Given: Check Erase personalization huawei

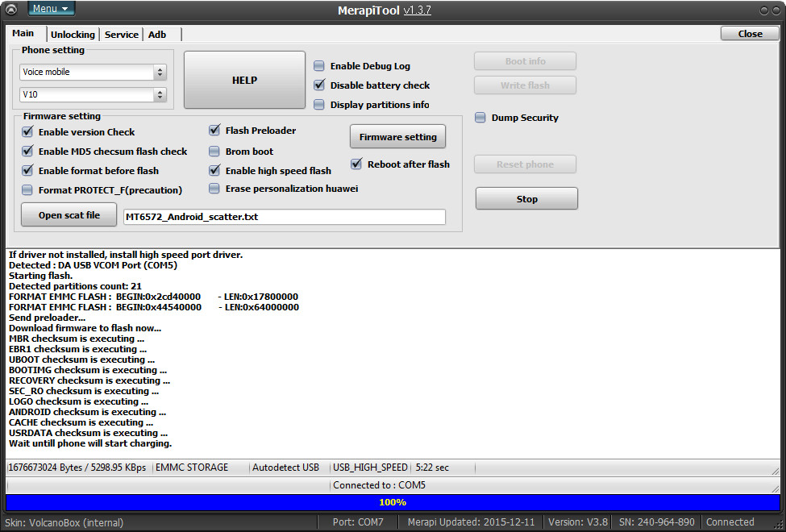Looking at the screenshot, I should (x=214, y=189).
